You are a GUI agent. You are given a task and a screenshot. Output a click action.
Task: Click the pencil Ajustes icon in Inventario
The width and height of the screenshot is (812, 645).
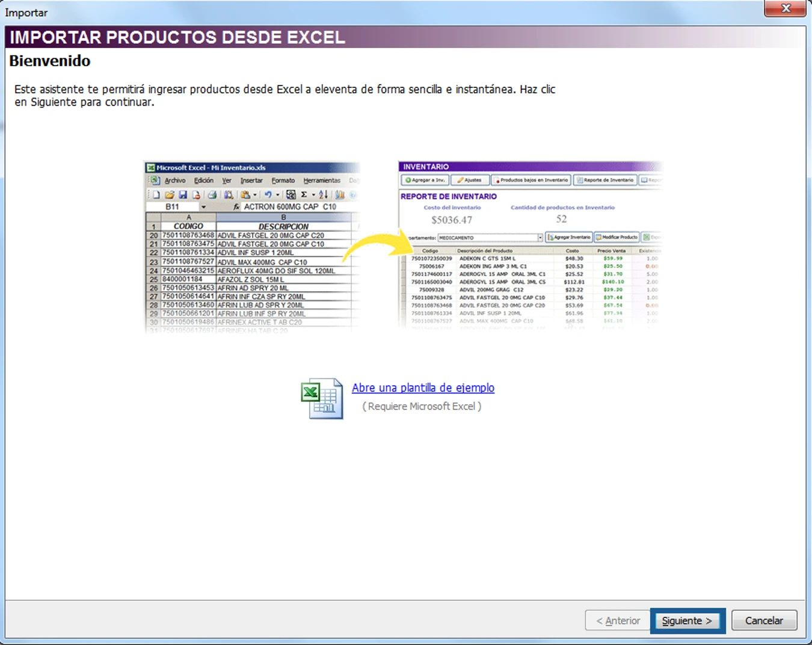(x=460, y=180)
